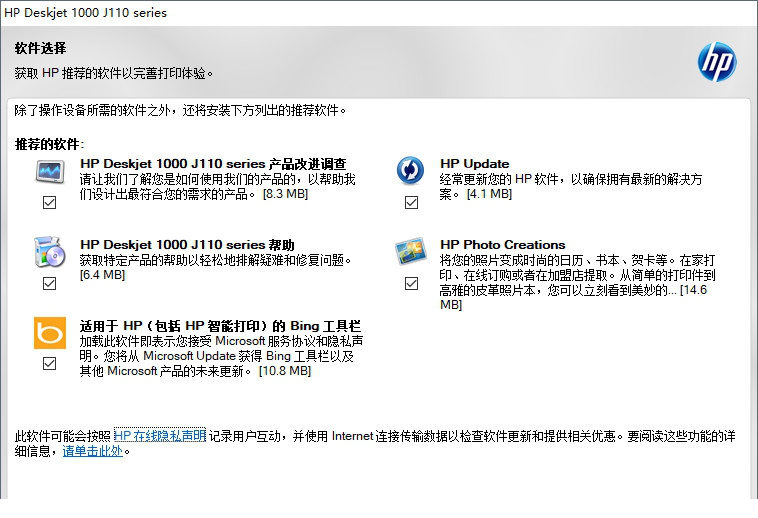
Task: Uncheck the Deskjet 1000 帮助 checkbox
Action: pyautogui.click(x=49, y=283)
